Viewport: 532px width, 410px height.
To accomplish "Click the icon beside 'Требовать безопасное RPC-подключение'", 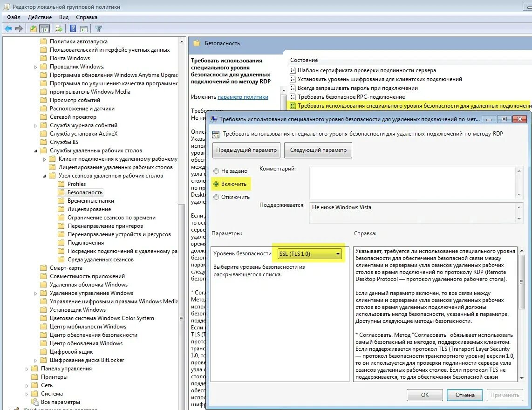I will [x=293, y=97].
